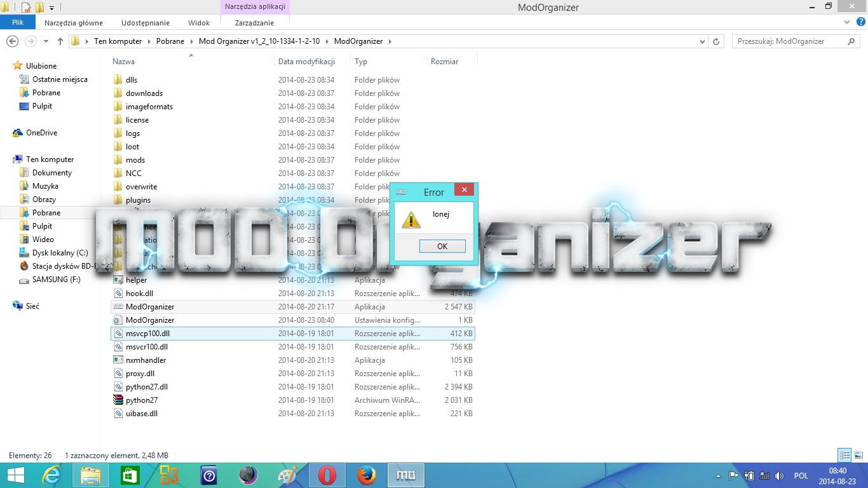Viewport: 868px width, 488px height.
Task: Expand the address bar history dropdown
Action: (702, 41)
